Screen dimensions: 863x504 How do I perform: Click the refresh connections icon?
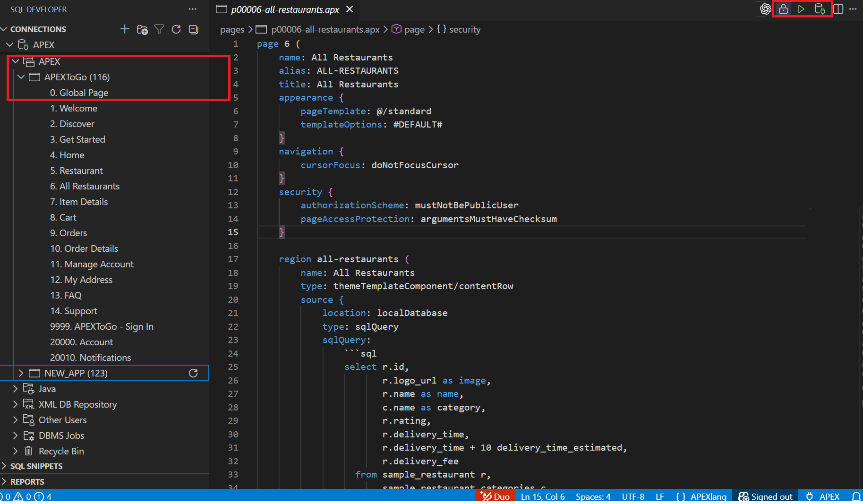pos(176,29)
